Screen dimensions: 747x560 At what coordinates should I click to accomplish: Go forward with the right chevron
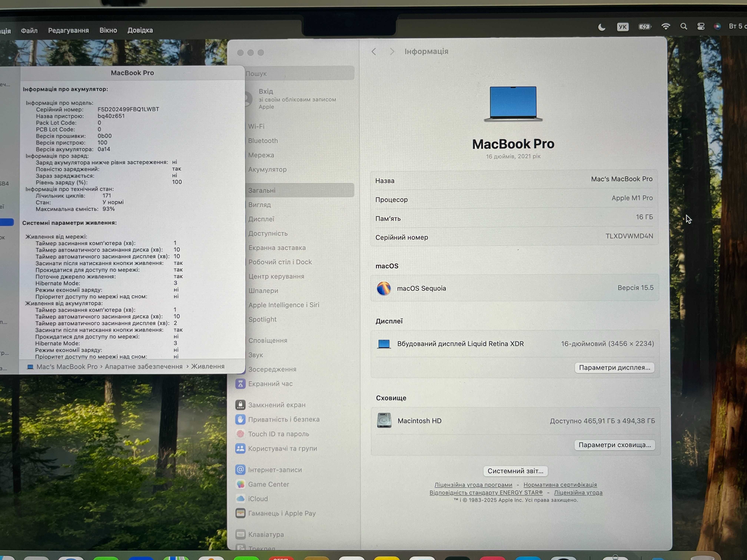tap(392, 52)
